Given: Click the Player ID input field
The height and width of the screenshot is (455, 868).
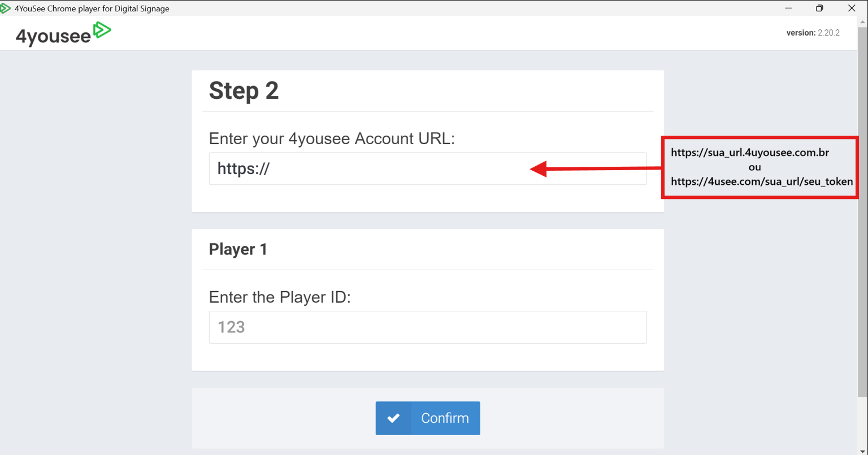Looking at the screenshot, I should click(428, 327).
